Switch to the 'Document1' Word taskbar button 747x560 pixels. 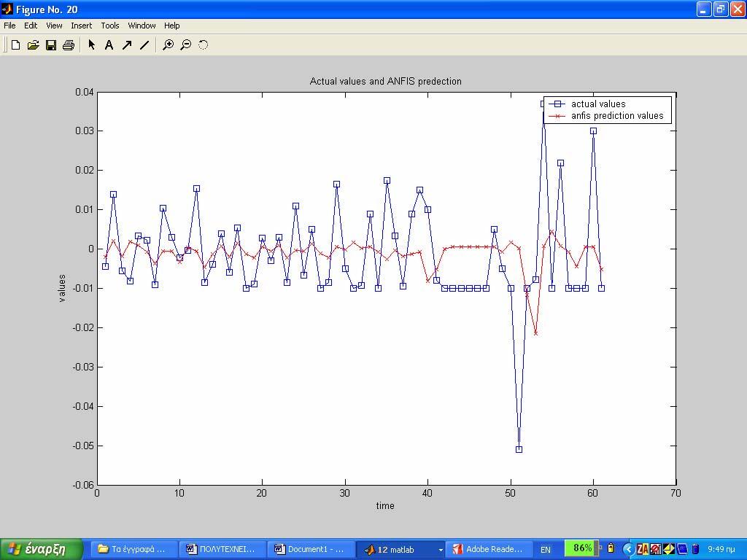tap(311, 549)
